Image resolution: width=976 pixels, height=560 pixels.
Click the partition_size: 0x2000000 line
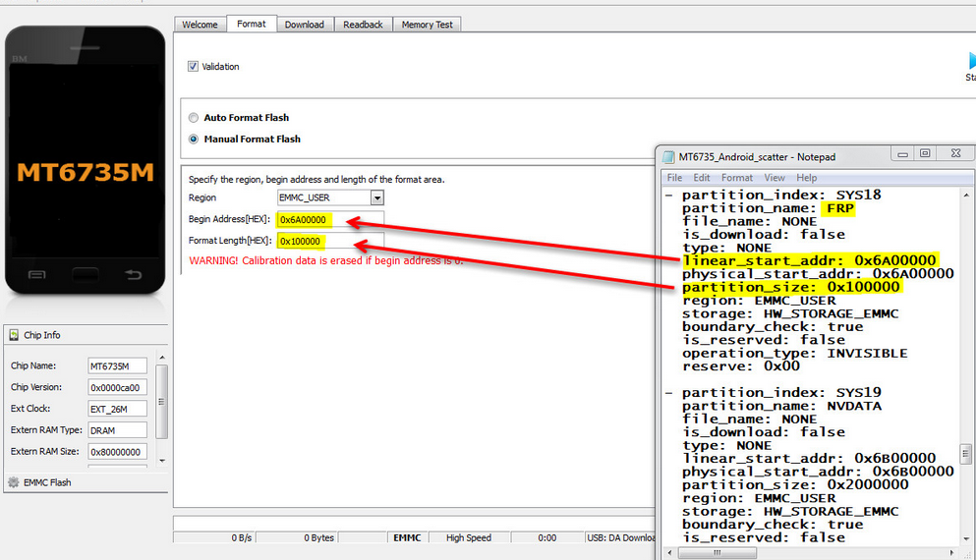click(x=795, y=484)
